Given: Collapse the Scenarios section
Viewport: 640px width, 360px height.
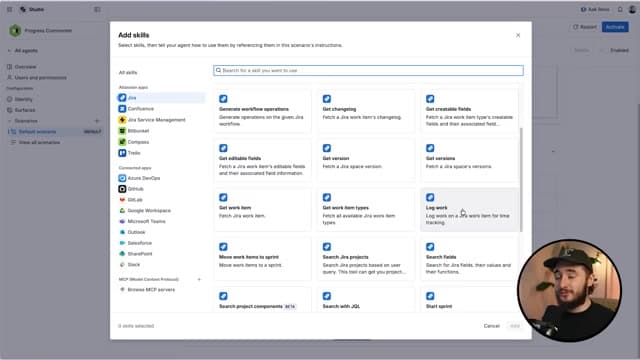Looking at the screenshot, I should 10,121.
